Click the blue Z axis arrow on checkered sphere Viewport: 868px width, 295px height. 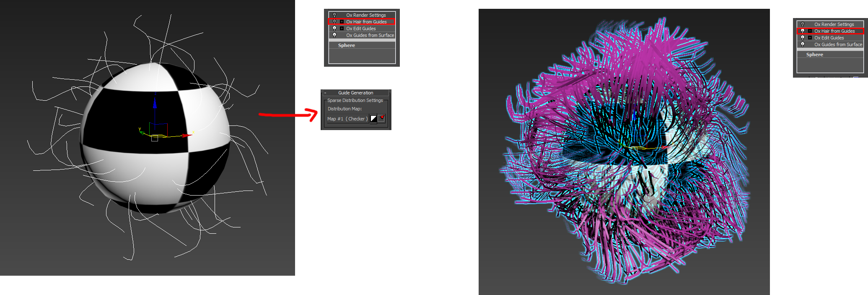[155, 101]
